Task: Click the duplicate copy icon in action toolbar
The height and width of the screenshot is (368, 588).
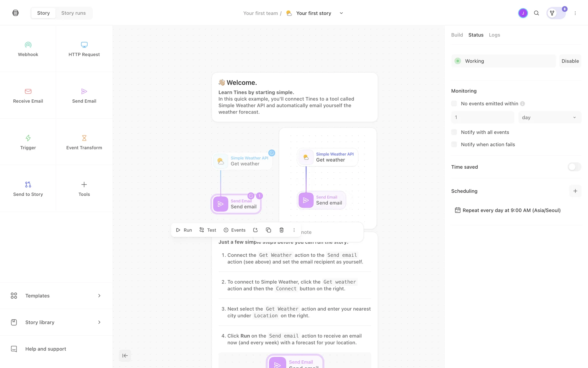Action: coord(268,230)
